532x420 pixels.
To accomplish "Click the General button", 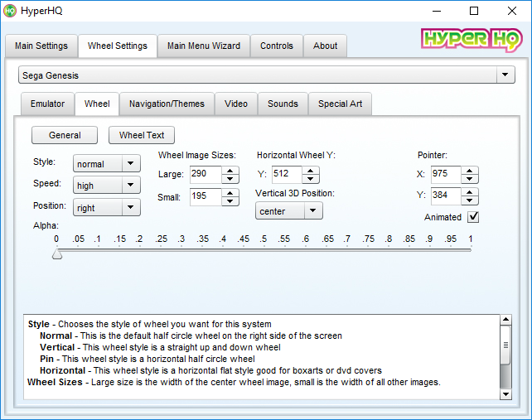I will tap(65, 135).
